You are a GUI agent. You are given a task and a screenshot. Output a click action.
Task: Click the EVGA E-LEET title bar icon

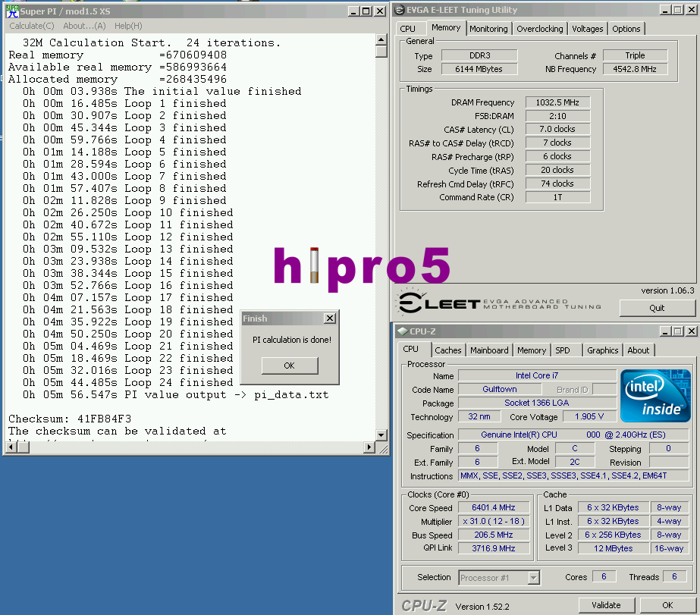click(x=400, y=10)
